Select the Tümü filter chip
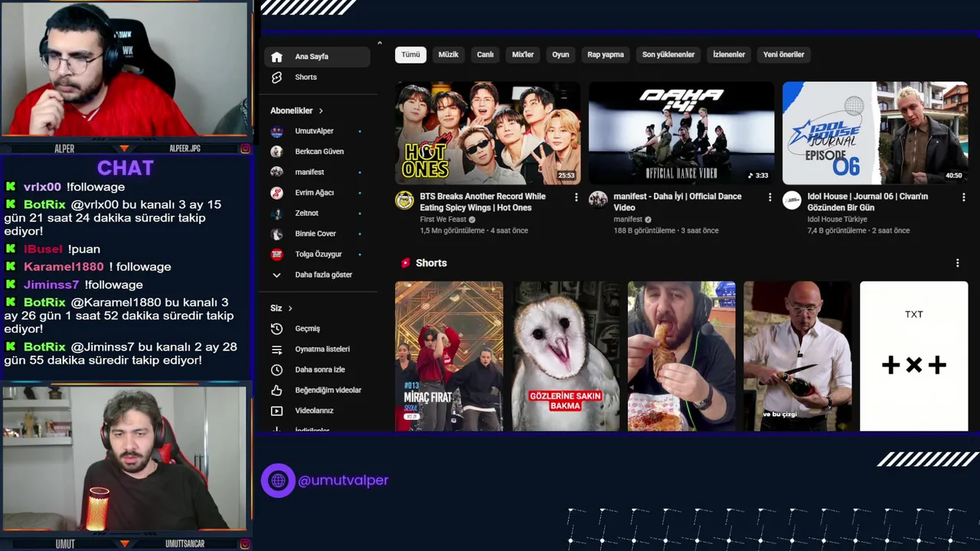The height and width of the screenshot is (551, 980). pyautogui.click(x=410, y=54)
